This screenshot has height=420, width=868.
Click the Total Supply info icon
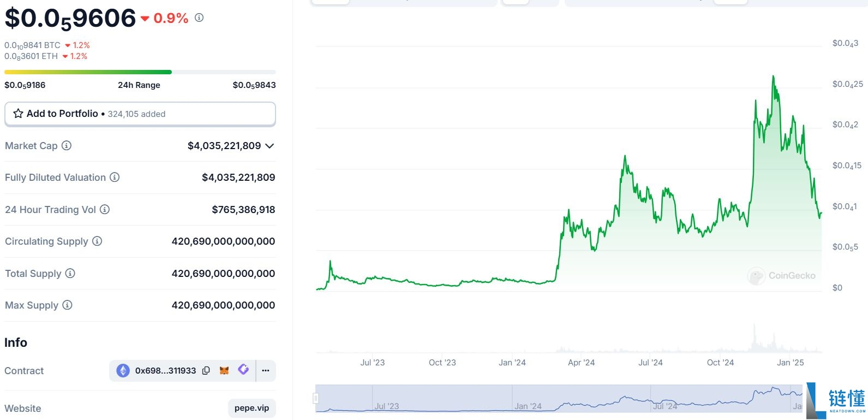tap(70, 273)
